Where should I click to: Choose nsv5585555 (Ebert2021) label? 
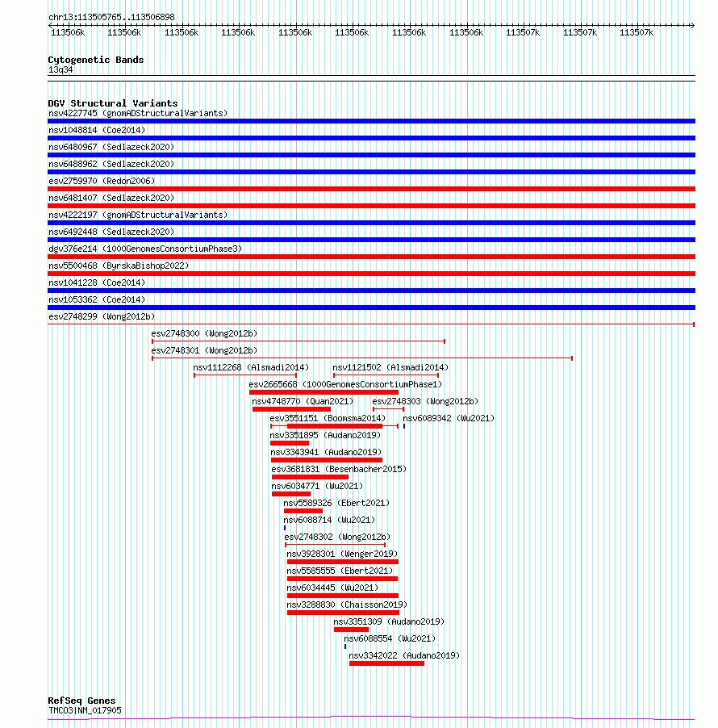pos(340,571)
